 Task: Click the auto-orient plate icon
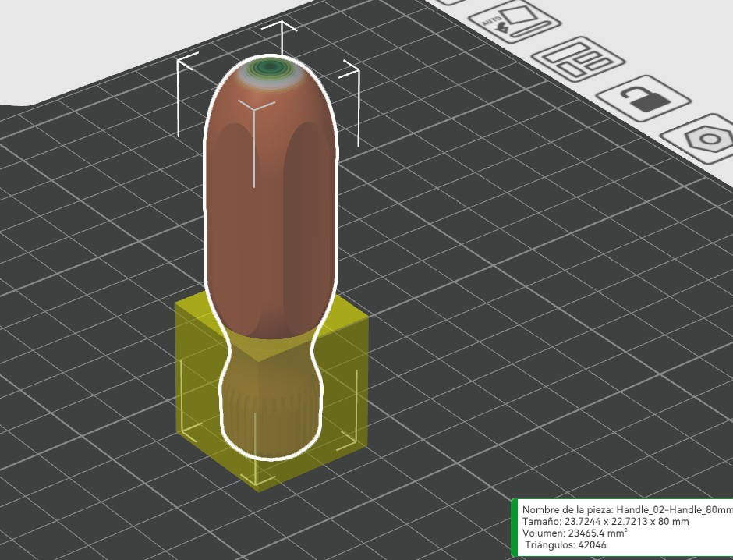point(515,22)
